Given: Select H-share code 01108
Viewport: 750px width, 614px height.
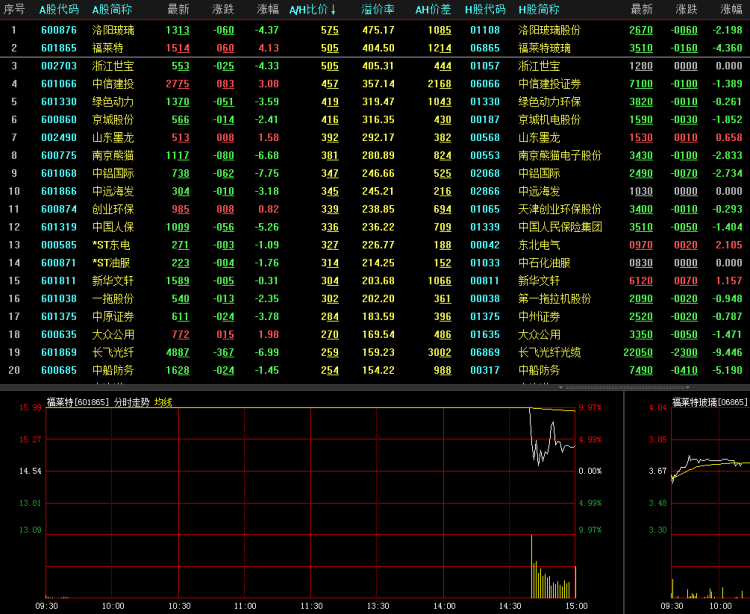Looking at the screenshot, I should point(484,30).
